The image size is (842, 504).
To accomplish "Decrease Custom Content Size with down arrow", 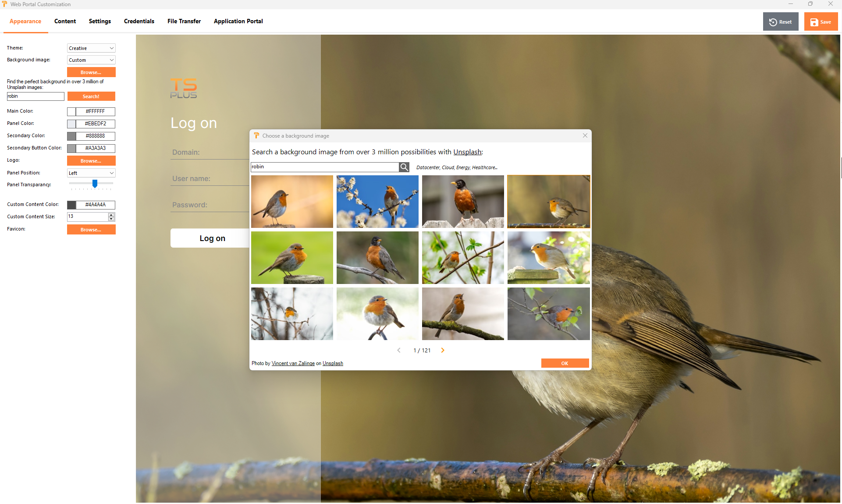I will [x=111, y=219].
